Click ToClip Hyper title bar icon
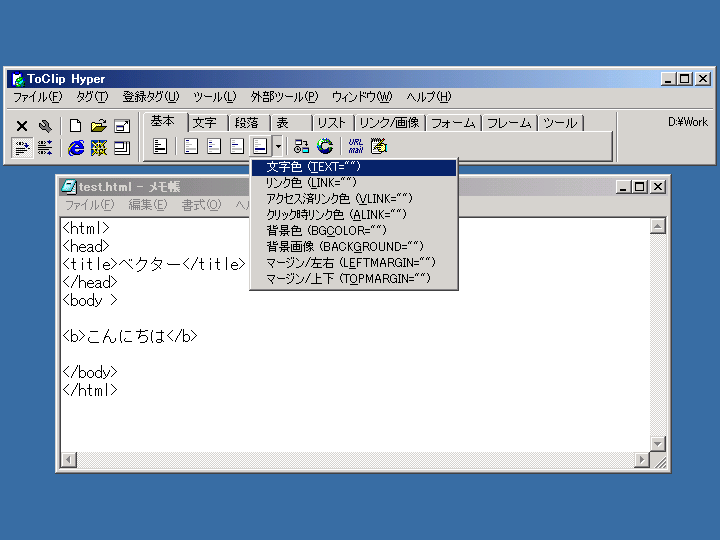 [x=18, y=79]
